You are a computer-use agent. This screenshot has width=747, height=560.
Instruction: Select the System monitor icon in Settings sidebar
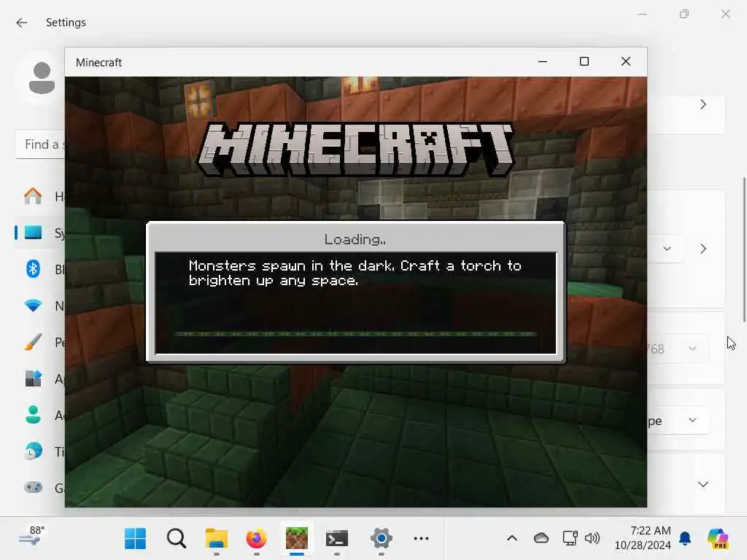click(33, 233)
